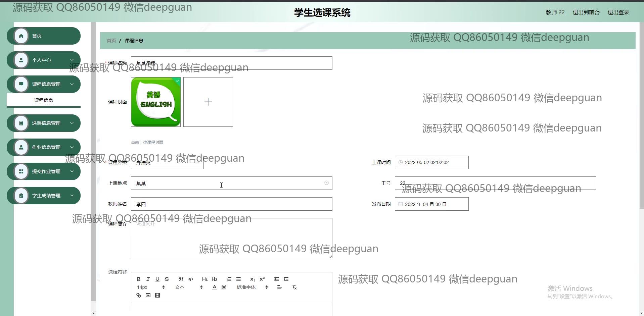The width and height of the screenshot is (644, 316).
Task: Go to 首页 in the sidebar
Action: click(44, 36)
